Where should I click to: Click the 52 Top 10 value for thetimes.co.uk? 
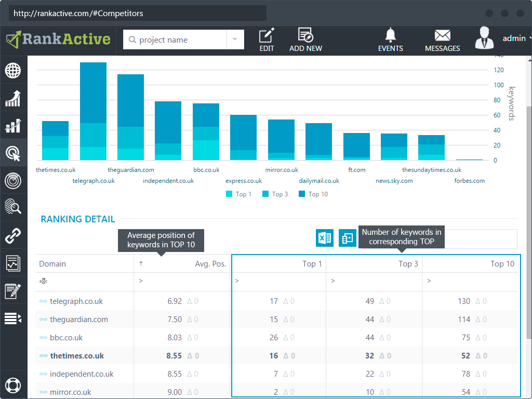(466, 355)
